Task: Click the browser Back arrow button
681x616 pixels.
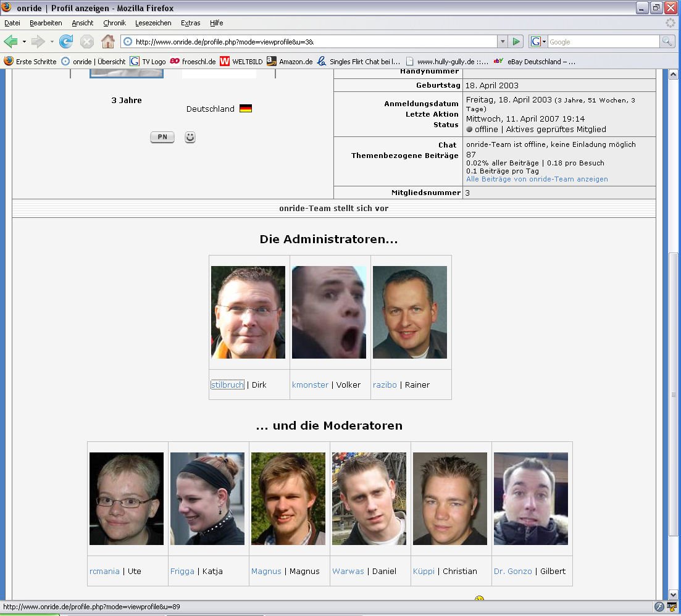Action: click(11, 42)
